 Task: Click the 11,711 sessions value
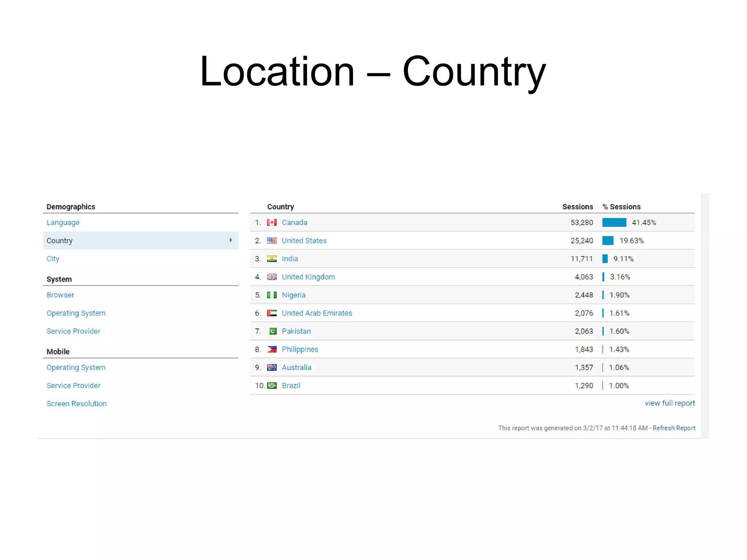click(x=582, y=259)
